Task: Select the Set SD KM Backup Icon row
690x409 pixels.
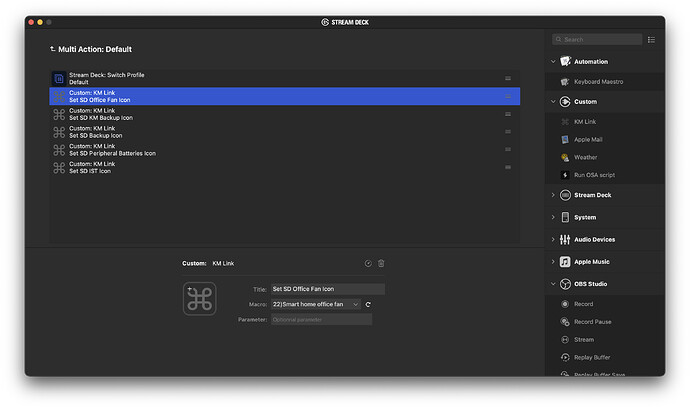Action: (284, 114)
